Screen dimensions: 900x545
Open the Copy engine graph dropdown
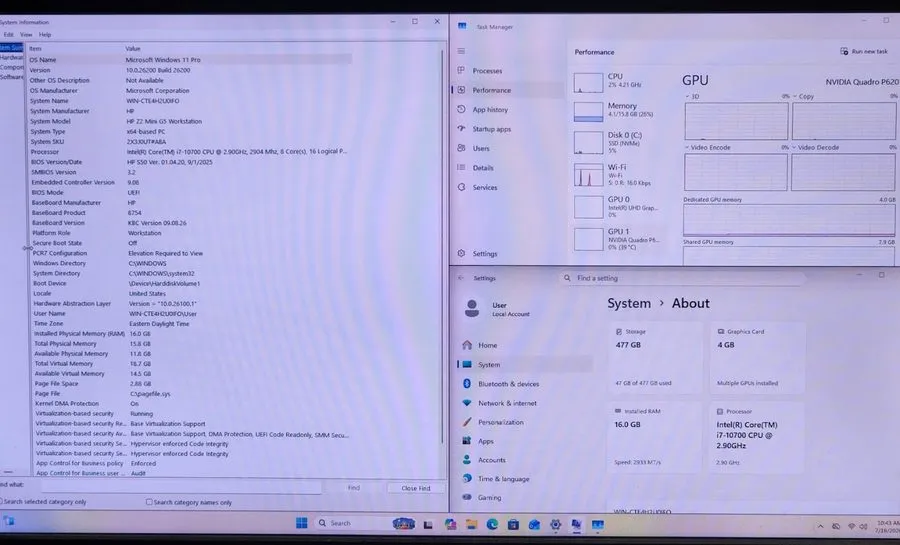[803, 96]
